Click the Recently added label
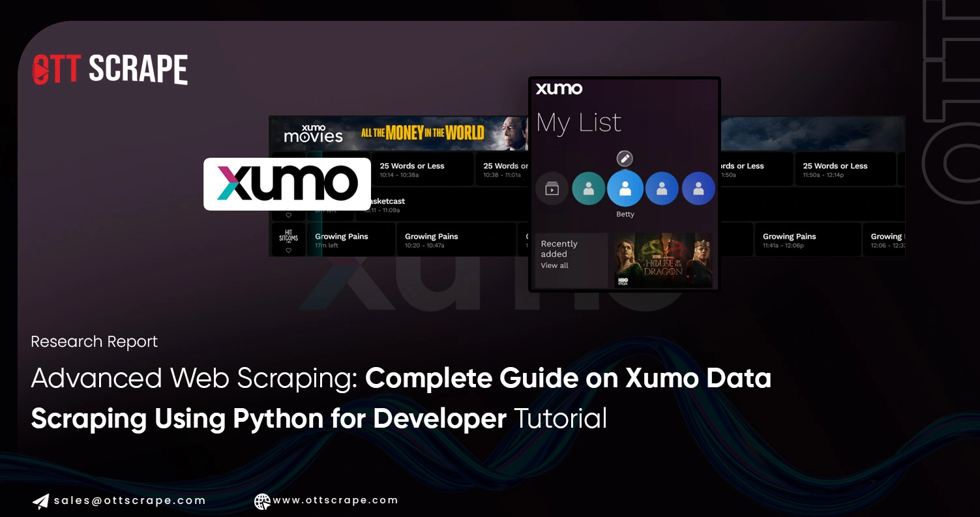 tap(559, 249)
